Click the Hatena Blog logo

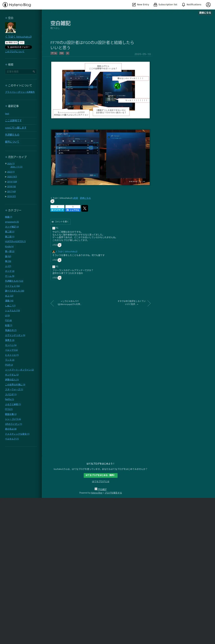click(17, 5)
